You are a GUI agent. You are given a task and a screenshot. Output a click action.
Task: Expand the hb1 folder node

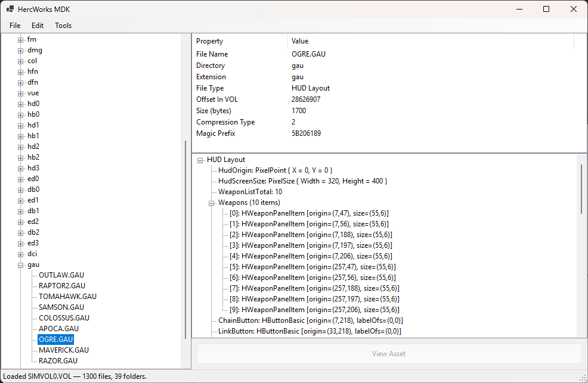point(21,136)
